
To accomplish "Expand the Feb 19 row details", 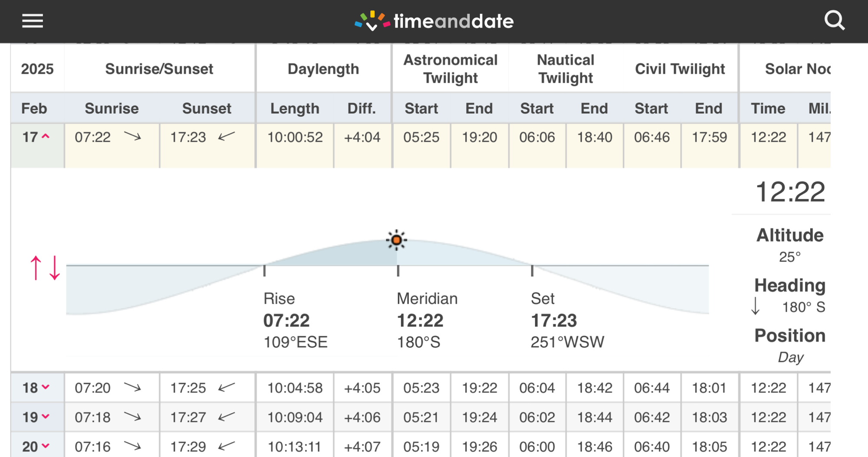I will pos(45,417).
